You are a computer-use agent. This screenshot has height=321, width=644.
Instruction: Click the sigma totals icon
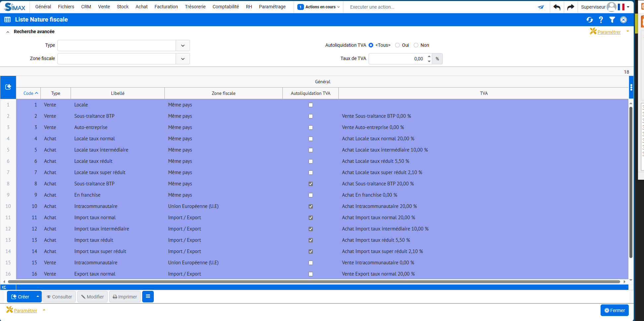(4, 287)
